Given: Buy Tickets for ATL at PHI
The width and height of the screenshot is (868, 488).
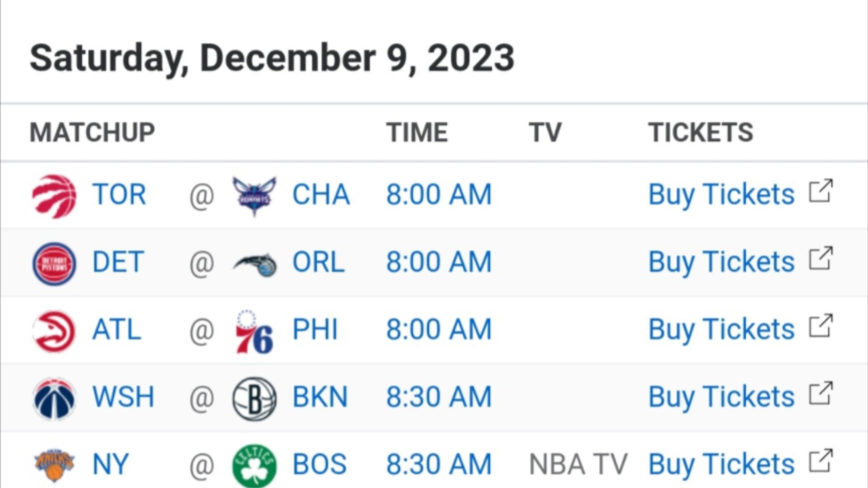Looking at the screenshot, I should (722, 330).
